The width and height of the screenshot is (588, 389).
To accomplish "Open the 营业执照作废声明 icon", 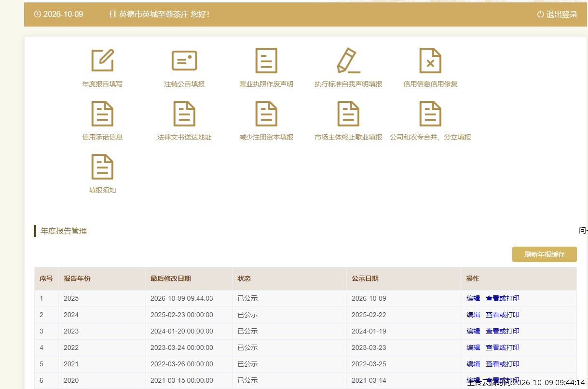I will point(266,60).
